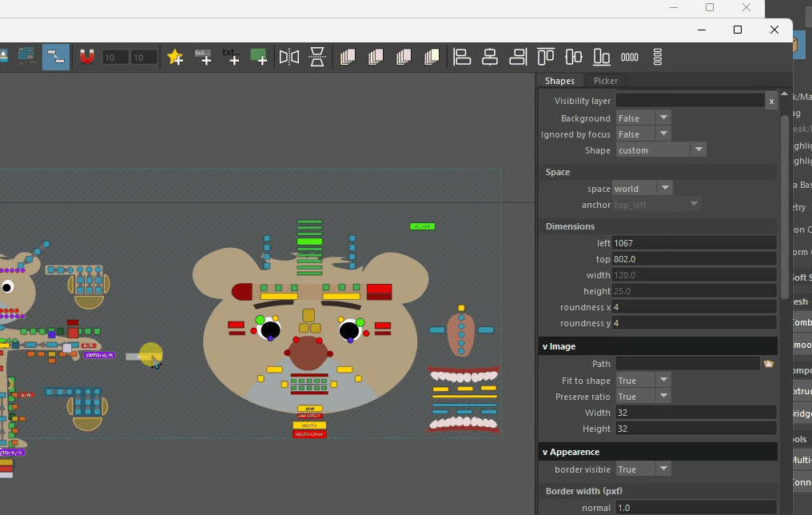Browse for image Path with folder icon

[x=769, y=364]
